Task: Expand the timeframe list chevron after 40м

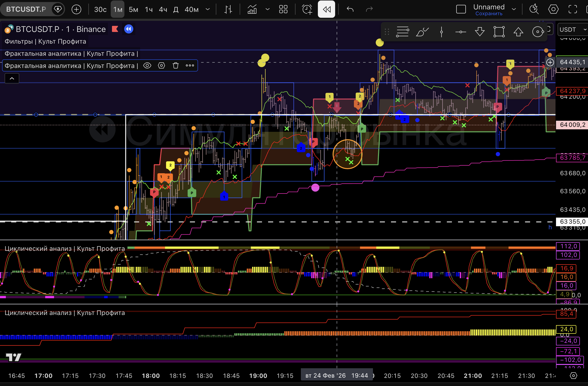Action: pos(208,9)
